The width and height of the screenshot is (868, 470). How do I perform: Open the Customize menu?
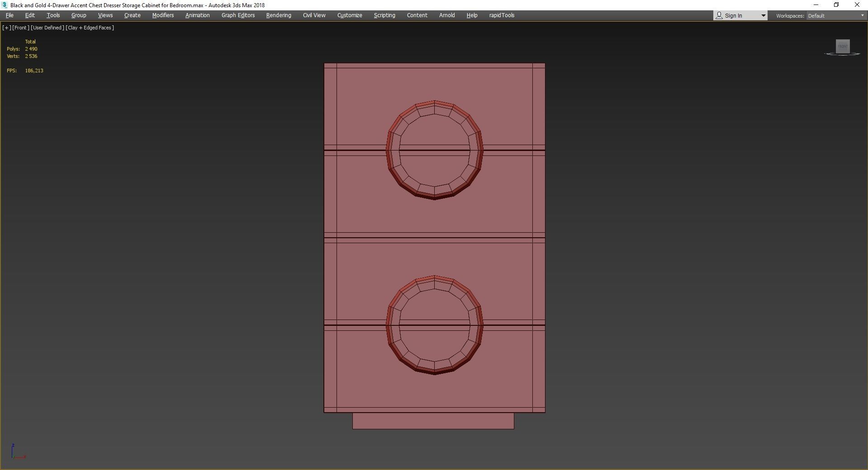click(x=350, y=15)
